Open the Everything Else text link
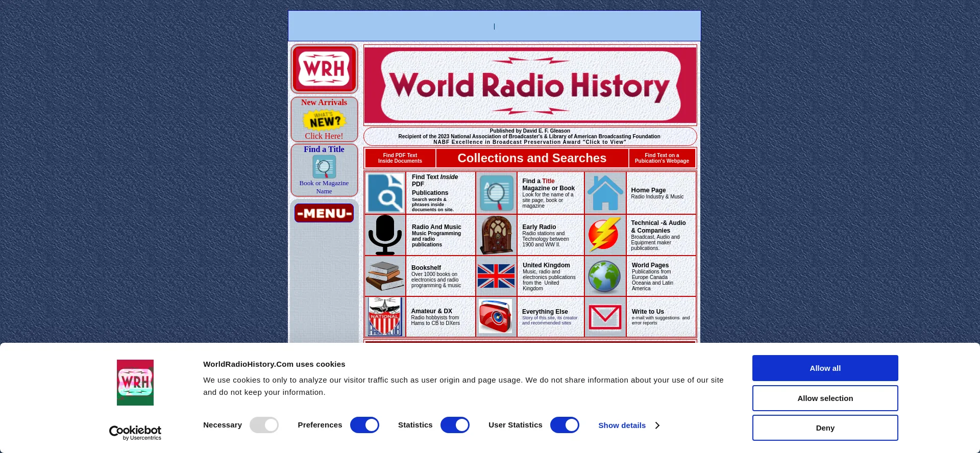This screenshot has height=453, width=980. (x=545, y=312)
